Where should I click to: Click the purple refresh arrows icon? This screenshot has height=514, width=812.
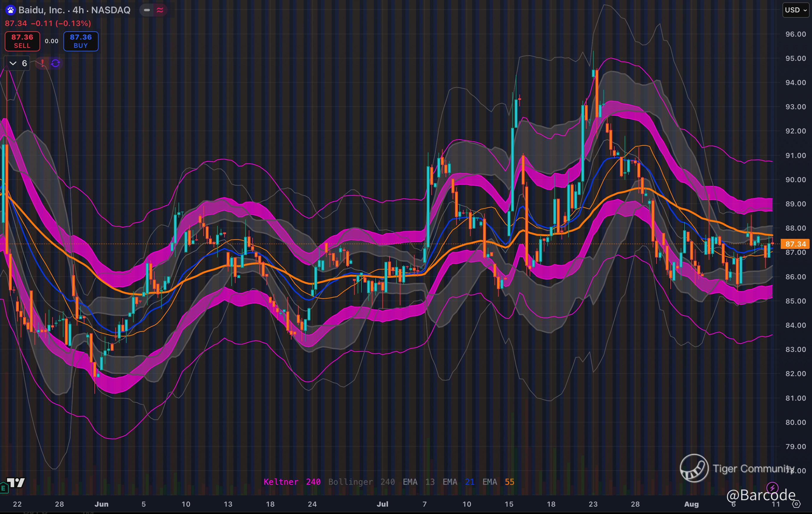pos(56,63)
